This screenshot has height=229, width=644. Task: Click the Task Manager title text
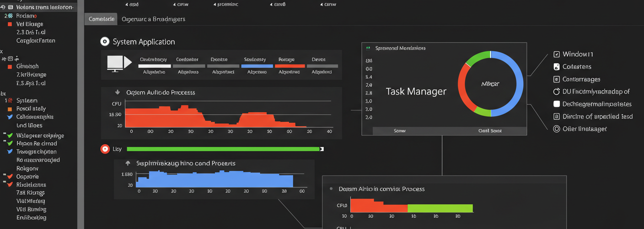click(x=416, y=91)
